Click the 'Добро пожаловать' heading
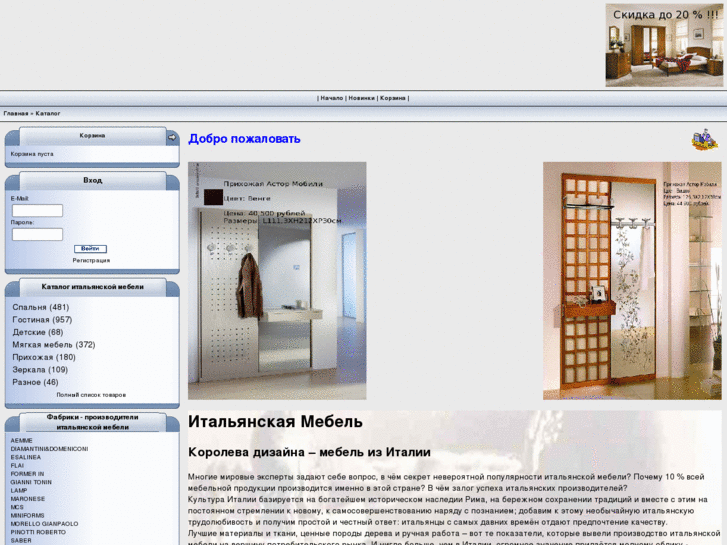Viewport: 727px width, 545px height. coord(244,139)
